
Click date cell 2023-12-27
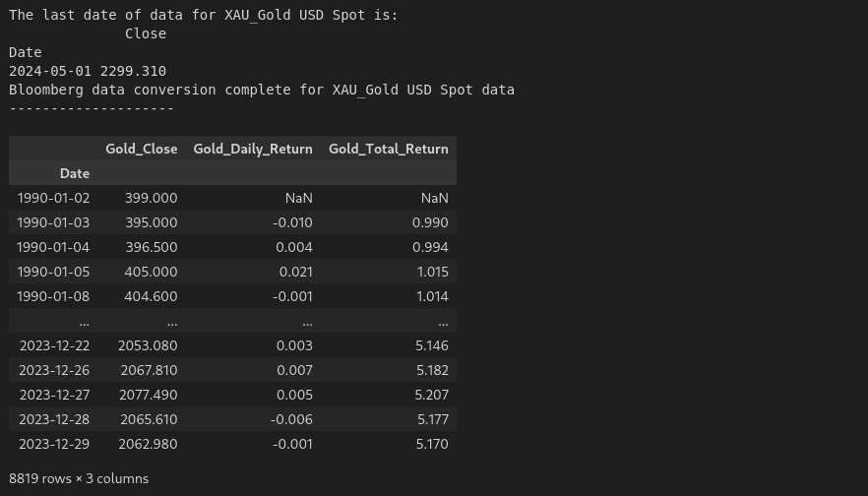point(54,395)
